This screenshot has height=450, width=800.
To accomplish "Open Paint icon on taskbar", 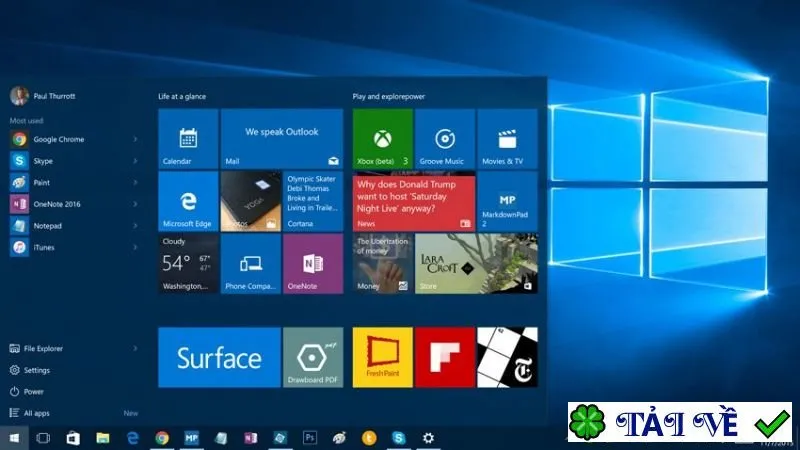I will point(339,438).
